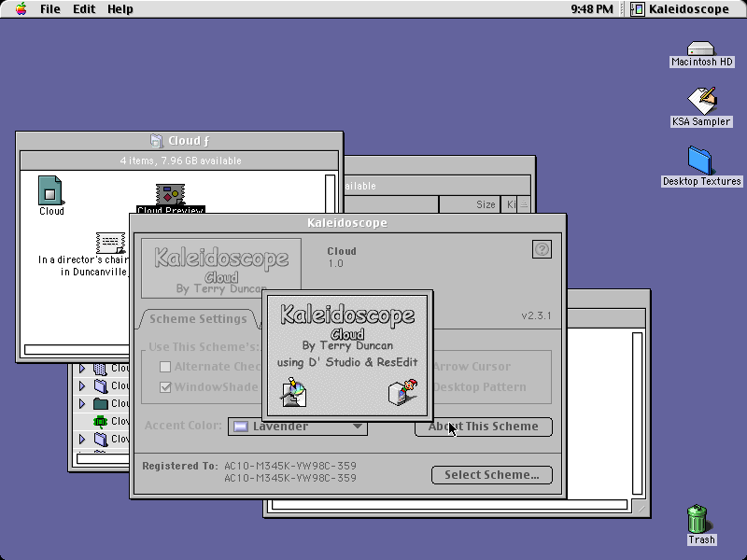Click the horizontal scrollbar of the rear right window
Screen dimensions: 747x560
pos(450,505)
